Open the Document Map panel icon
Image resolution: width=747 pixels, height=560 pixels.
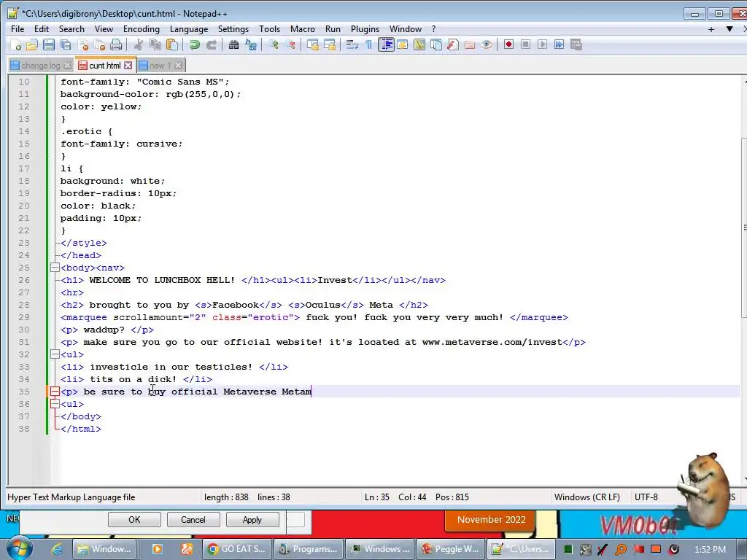pos(419,44)
